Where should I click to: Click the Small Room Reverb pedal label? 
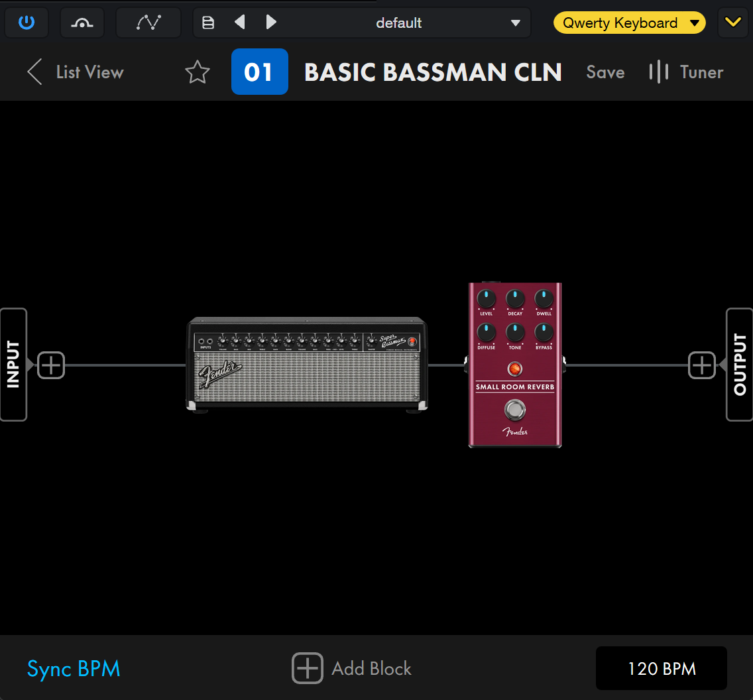coord(515,387)
